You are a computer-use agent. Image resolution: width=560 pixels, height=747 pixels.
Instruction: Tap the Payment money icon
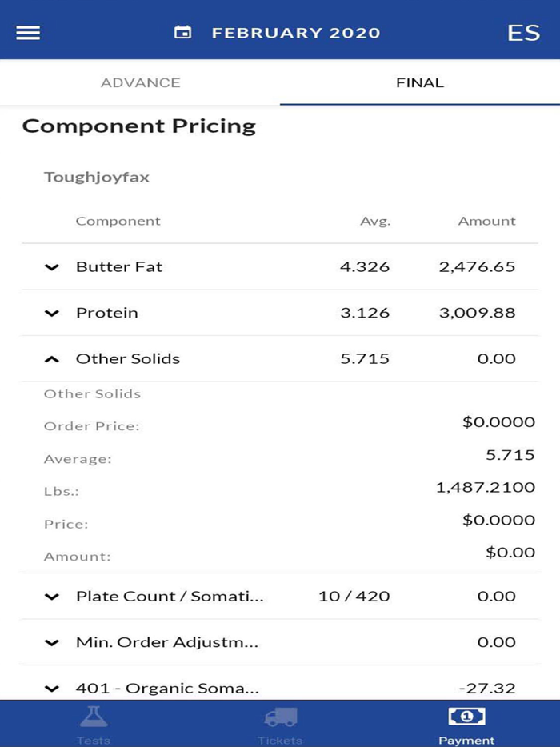point(466,717)
